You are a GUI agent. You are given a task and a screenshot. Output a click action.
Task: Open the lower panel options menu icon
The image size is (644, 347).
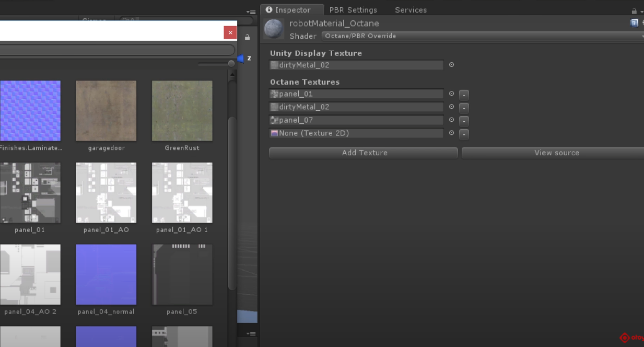(251, 333)
